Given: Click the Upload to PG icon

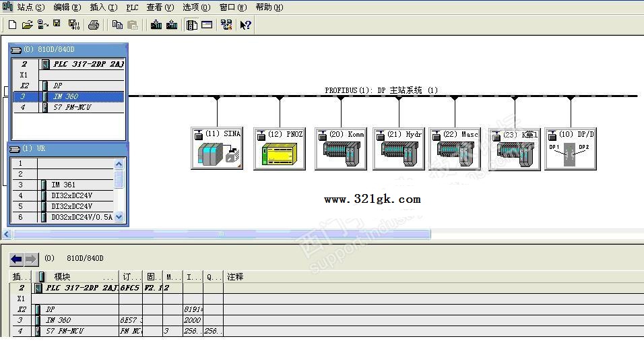Looking at the screenshot, I should click(x=172, y=25).
